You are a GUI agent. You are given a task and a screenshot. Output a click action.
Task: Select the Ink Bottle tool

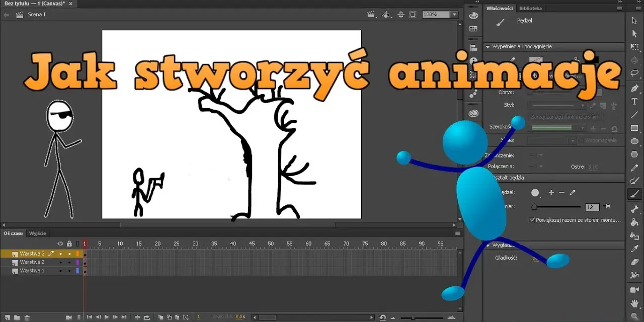click(x=634, y=235)
